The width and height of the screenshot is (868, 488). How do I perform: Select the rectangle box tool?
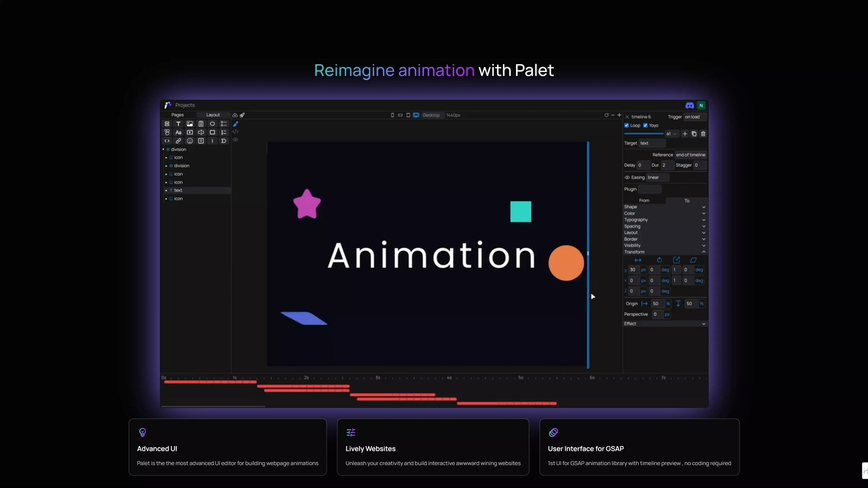coord(212,132)
